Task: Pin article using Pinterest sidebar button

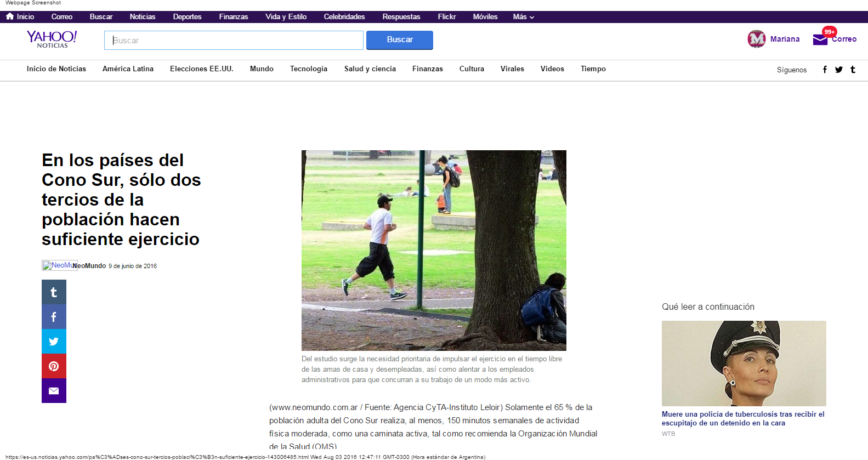Action: (x=54, y=366)
